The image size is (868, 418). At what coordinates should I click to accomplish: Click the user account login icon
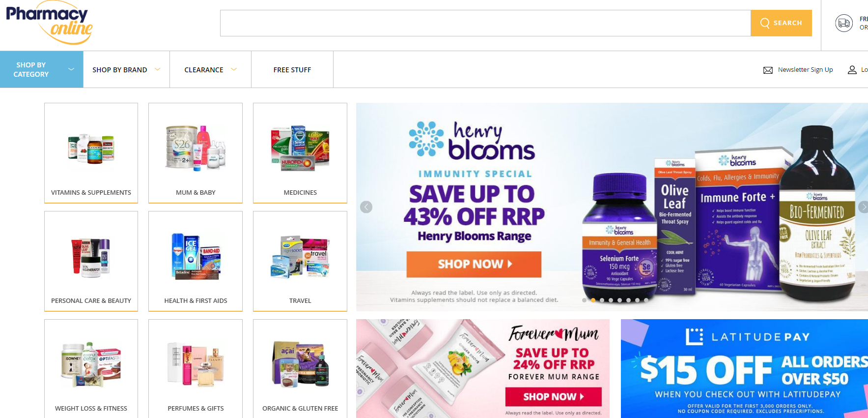pyautogui.click(x=852, y=70)
